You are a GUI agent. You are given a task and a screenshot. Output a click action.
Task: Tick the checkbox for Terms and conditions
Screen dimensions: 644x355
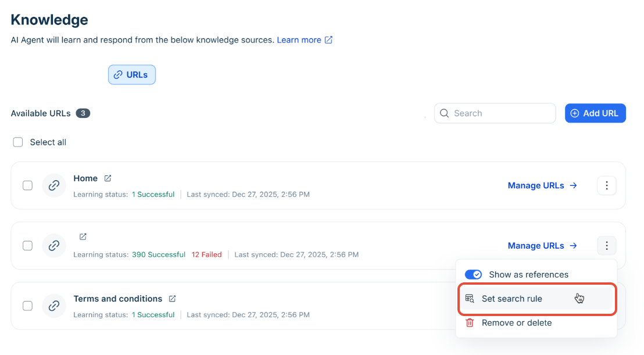click(27, 306)
